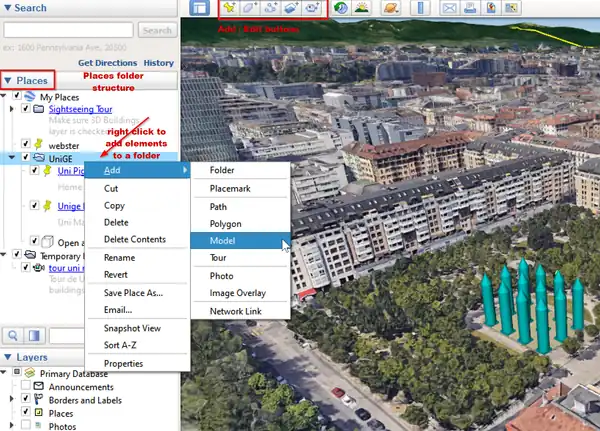
Task: Click the Email envelope toolbar icon
Action: click(x=449, y=8)
